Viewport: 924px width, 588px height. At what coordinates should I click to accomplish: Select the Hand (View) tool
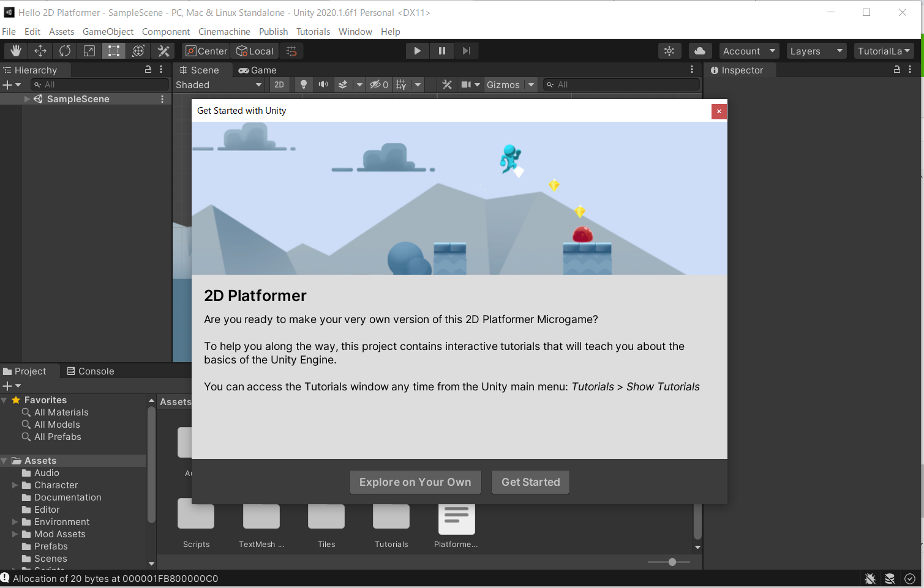point(15,51)
